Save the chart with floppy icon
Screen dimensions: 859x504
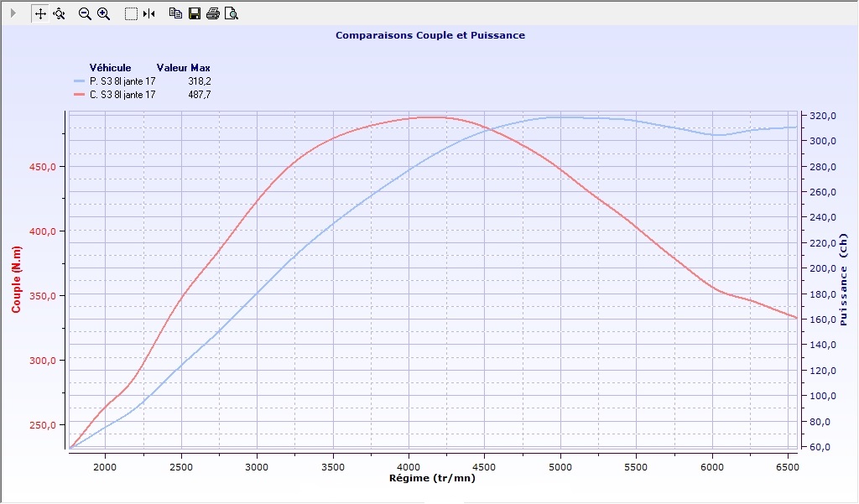pos(195,13)
